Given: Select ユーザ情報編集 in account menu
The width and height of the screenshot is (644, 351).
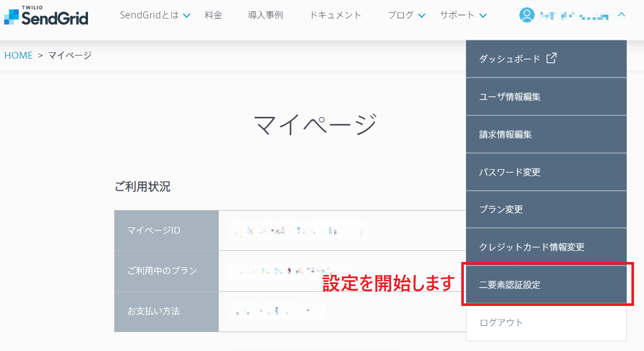Looking at the screenshot, I should coord(546,96).
